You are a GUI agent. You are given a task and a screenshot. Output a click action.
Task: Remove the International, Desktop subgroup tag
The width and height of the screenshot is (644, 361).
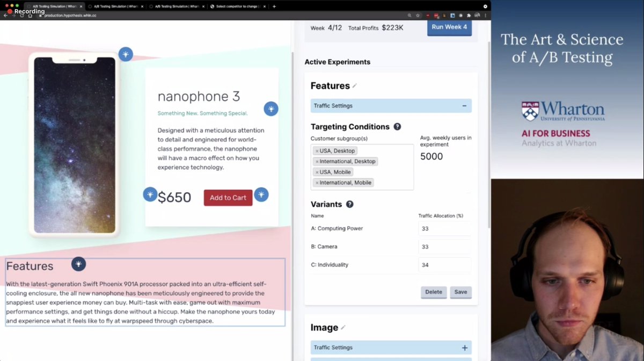pyautogui.click(x=317, y=162)
